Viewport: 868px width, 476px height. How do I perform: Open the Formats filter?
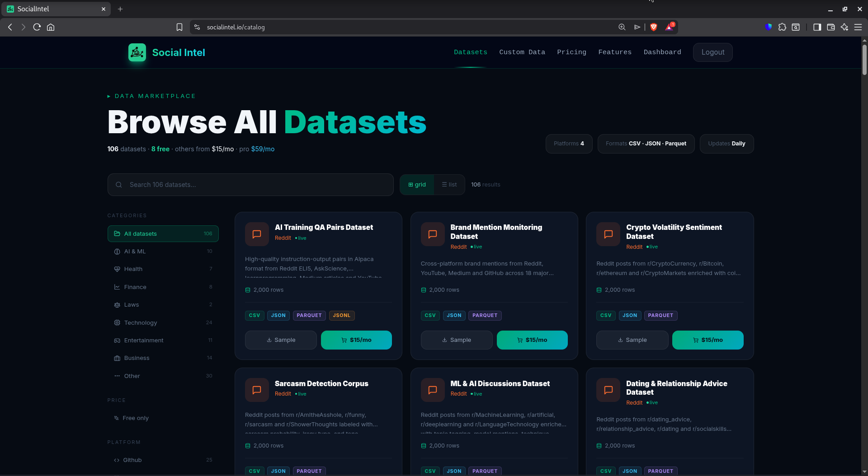coord(646,144)
